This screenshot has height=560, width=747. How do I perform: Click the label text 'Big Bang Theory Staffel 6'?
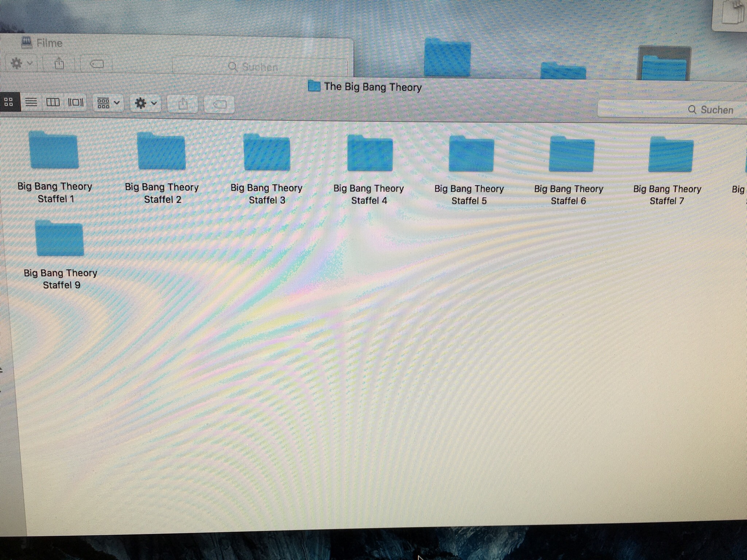pos(569,195)
